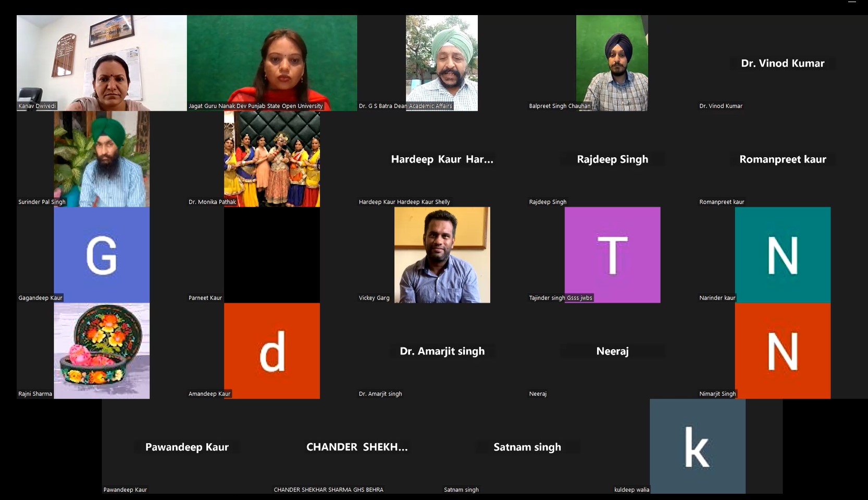
Task: Click the 'Dr. G S Batra Dean Academic Affairs' label
Action: click(405, 106)
